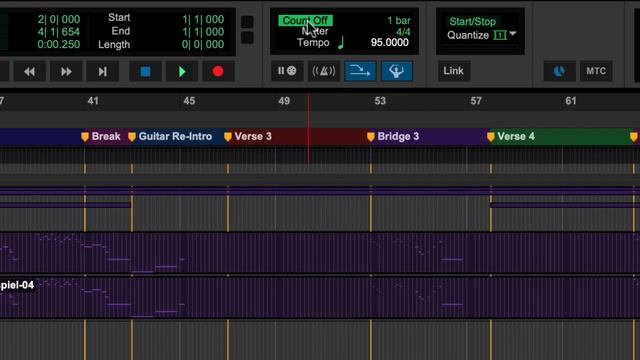Click the selection Length value field

click(203, 44)
